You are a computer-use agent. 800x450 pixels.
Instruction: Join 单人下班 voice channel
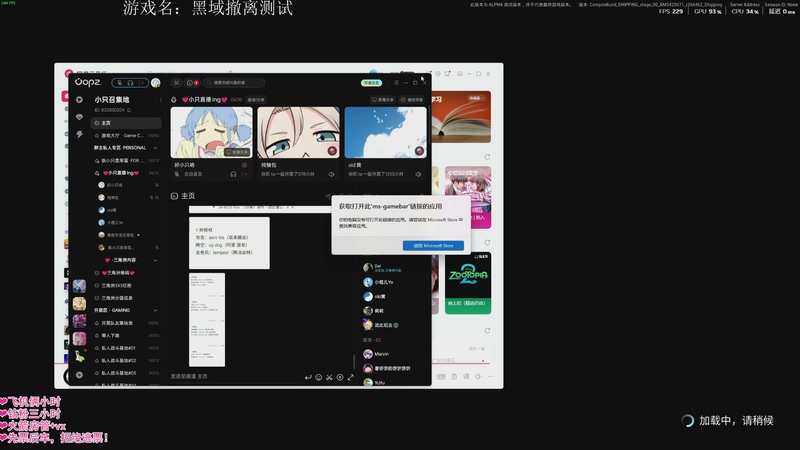click(126, 335)
